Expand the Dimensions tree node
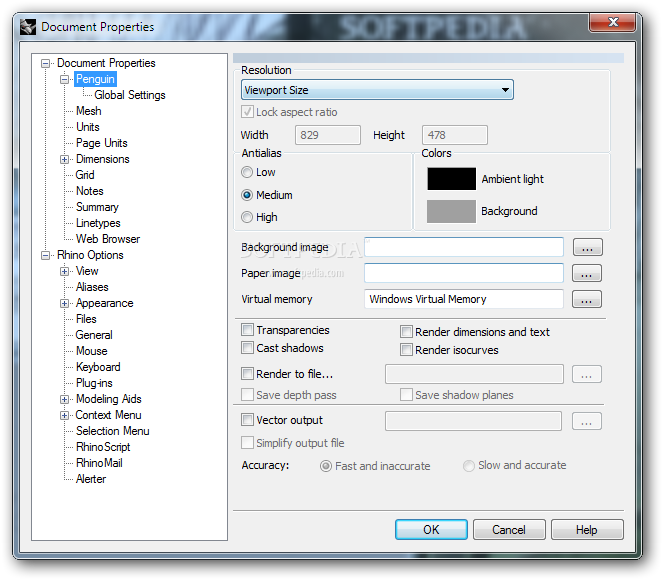The width and height of the screenshot is (663, 580). pos(64,159)
